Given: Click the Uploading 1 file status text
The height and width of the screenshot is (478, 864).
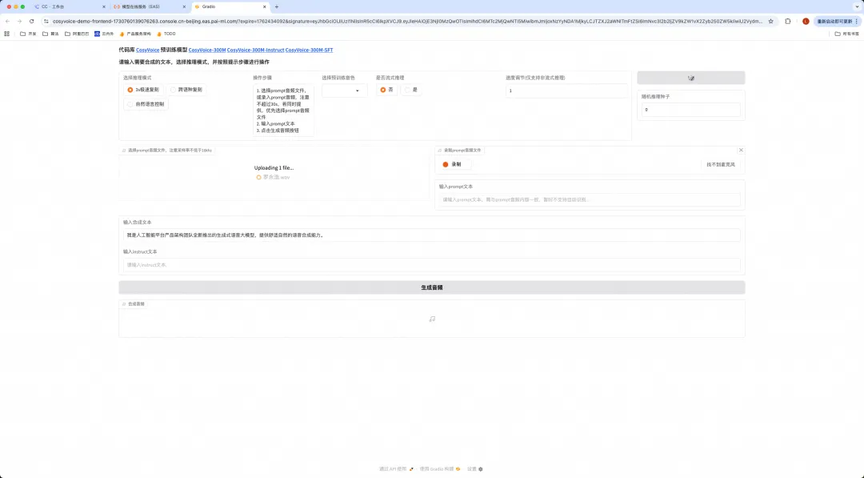Looking at the screenshot, I should [274, 168].
